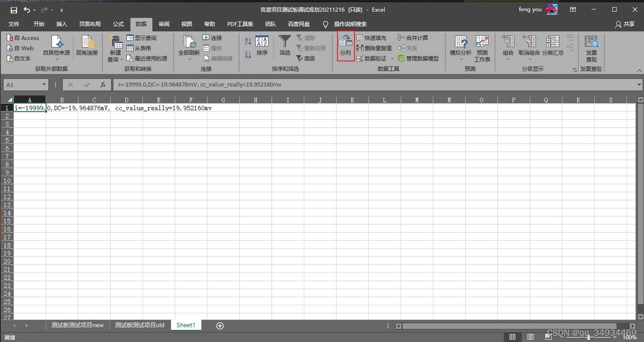This screenshot has width=644, height=342.
Task: Open the 数据验证 (Data Validation) dropdown arrow
Action: click(x=393, y=58)
